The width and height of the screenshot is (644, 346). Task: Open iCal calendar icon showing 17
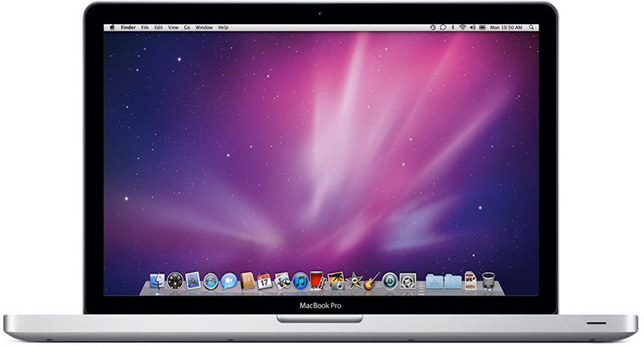[x=264, y=281]
